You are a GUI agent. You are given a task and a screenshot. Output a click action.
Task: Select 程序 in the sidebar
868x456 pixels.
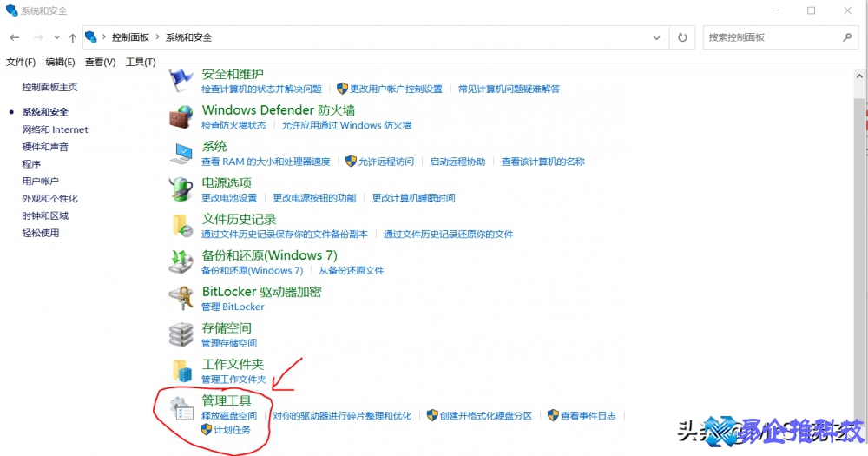(x=31, y=164)
